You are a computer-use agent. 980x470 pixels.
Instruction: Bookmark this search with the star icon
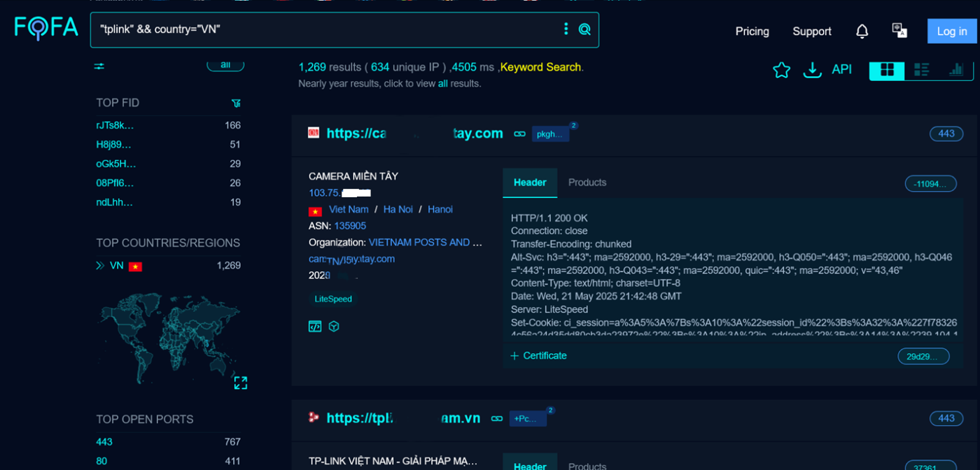[781, 70]
